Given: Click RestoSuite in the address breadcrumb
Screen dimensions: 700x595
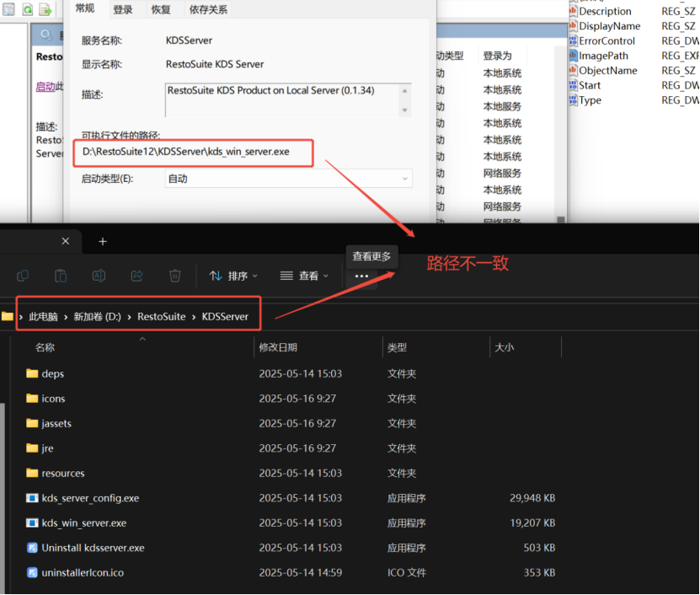Looking at the screenshot, I should [x=161, y=317].
